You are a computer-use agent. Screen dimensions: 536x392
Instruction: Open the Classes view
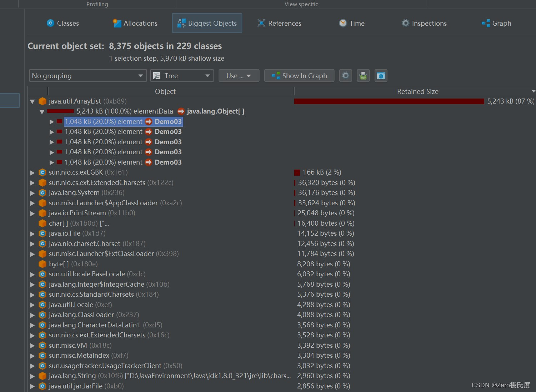coord(63,23)
